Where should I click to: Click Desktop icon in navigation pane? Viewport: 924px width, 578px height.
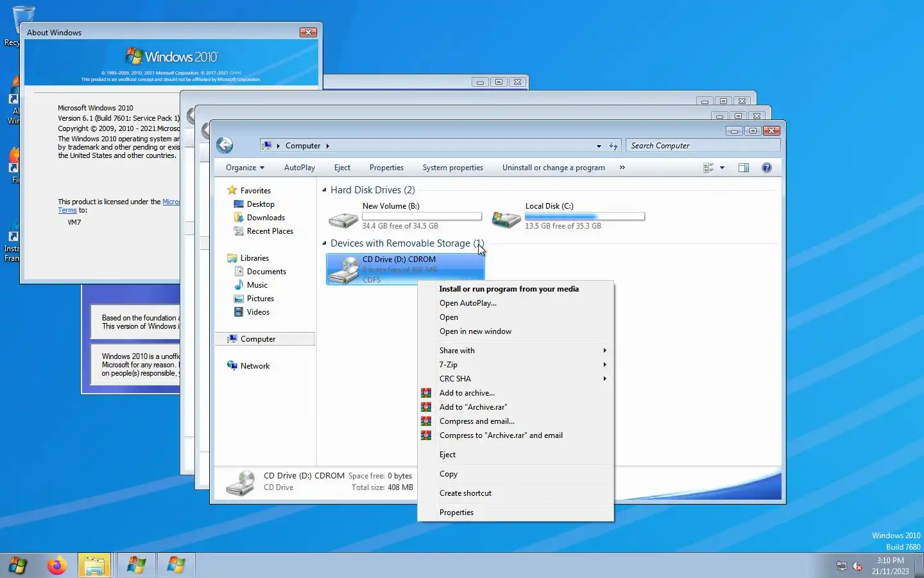click(x=239, y=204)
